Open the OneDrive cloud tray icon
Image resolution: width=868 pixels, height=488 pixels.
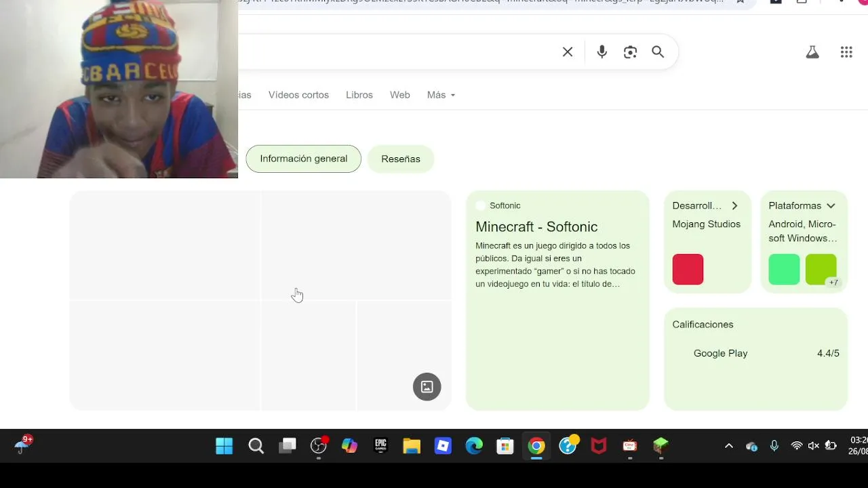(x=751, y=446)
